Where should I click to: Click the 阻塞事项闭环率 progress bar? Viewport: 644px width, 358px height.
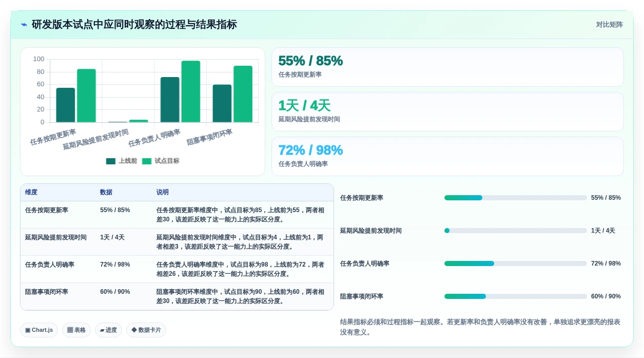516,296
